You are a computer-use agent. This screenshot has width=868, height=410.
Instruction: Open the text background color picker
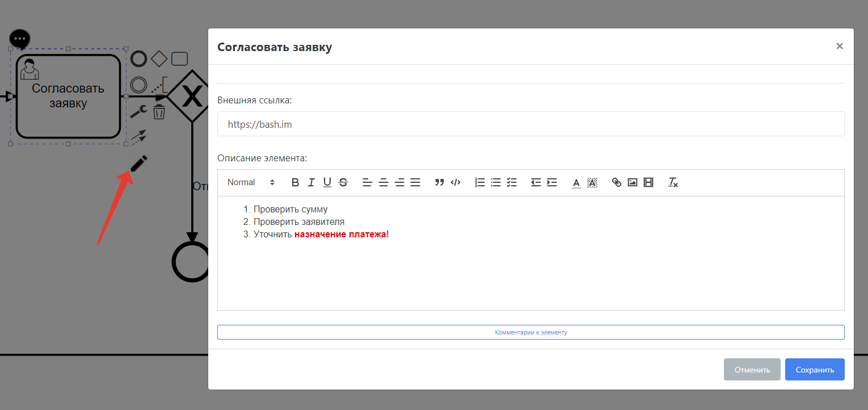592,182
